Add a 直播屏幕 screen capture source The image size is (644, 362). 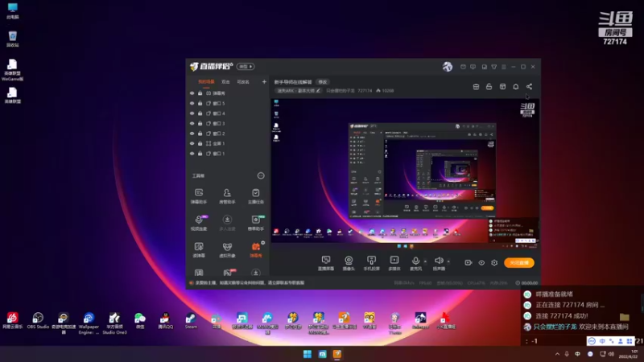click(326, 263)
